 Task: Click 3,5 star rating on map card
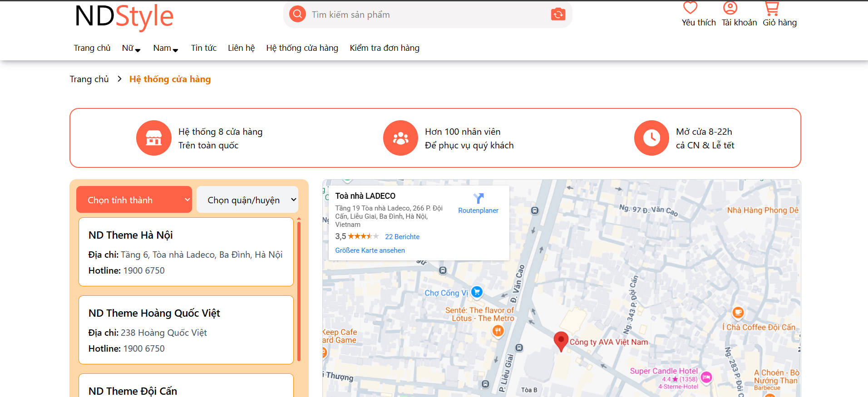pos(357,236)
